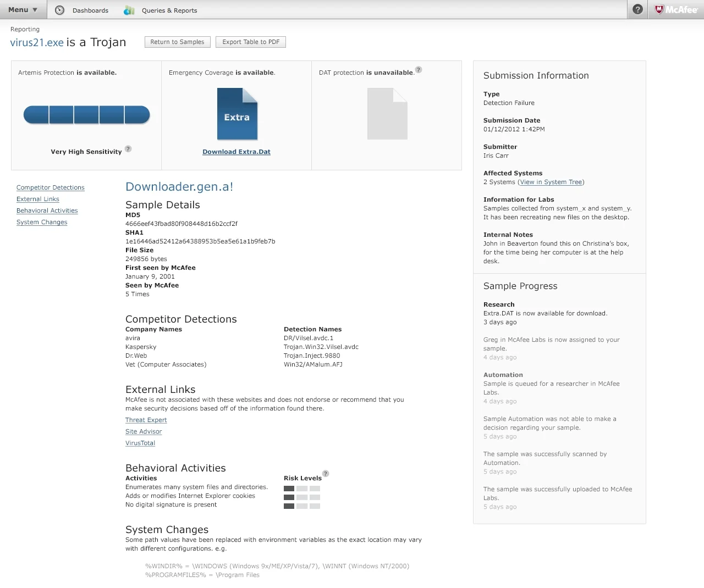Open the Menu dropdown

(x=22, y=9)
